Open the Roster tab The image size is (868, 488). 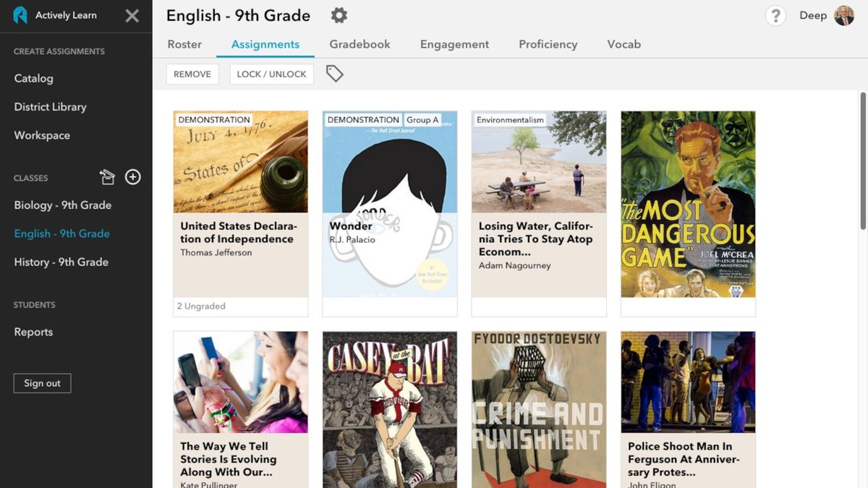click(x=184, y=44)
